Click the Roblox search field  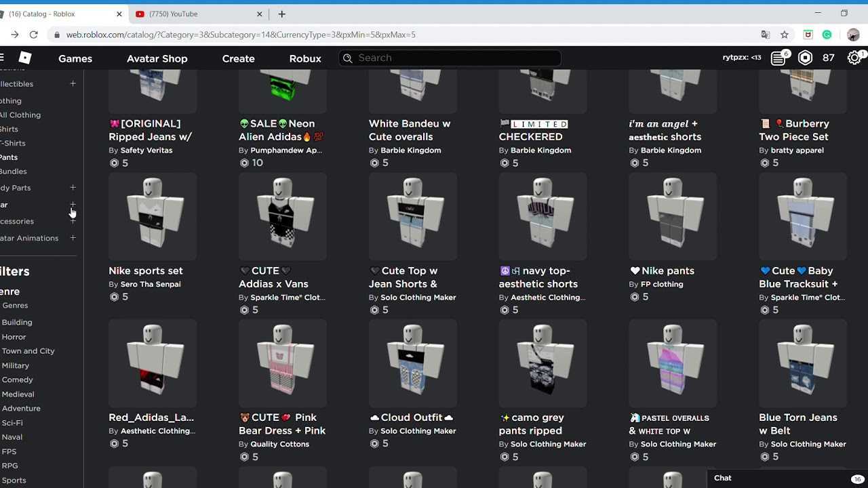tap(450, 58)
